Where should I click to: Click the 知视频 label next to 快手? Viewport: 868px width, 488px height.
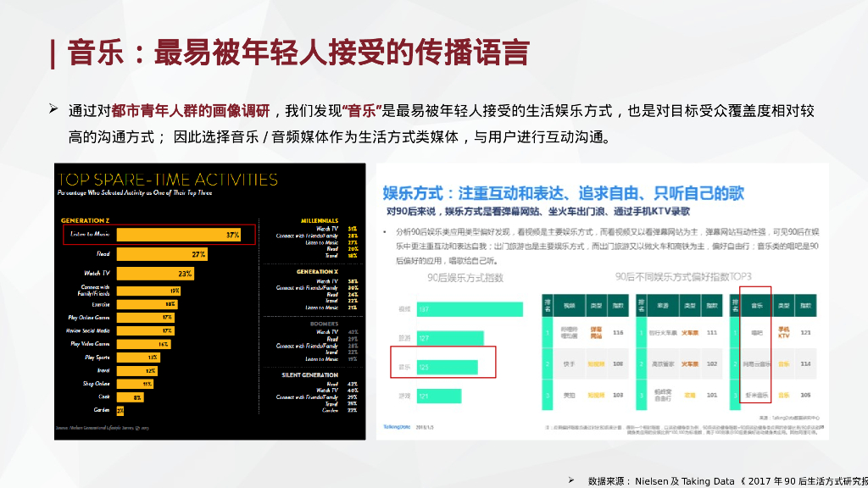(x=597, y=364)
